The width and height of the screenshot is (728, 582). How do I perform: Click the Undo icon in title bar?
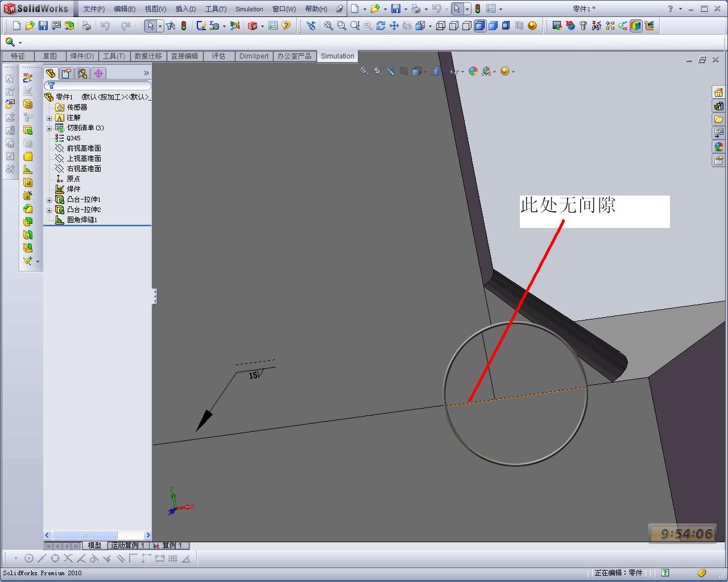[x=436, y=9]
